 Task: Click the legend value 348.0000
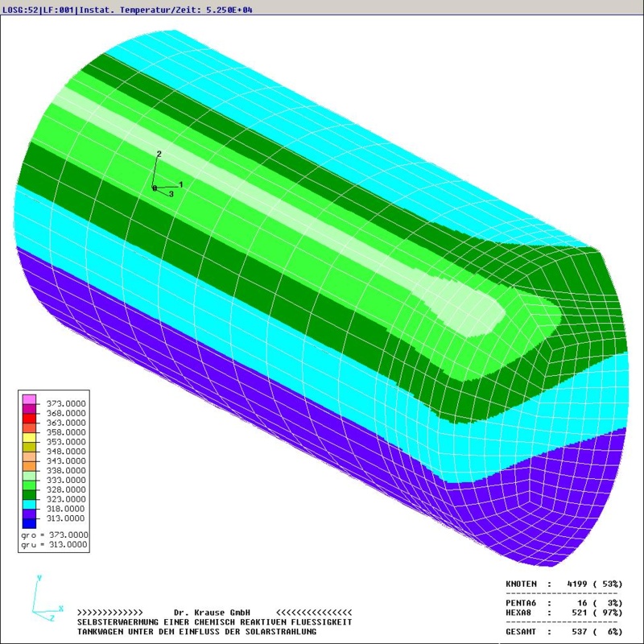point(66,452)
